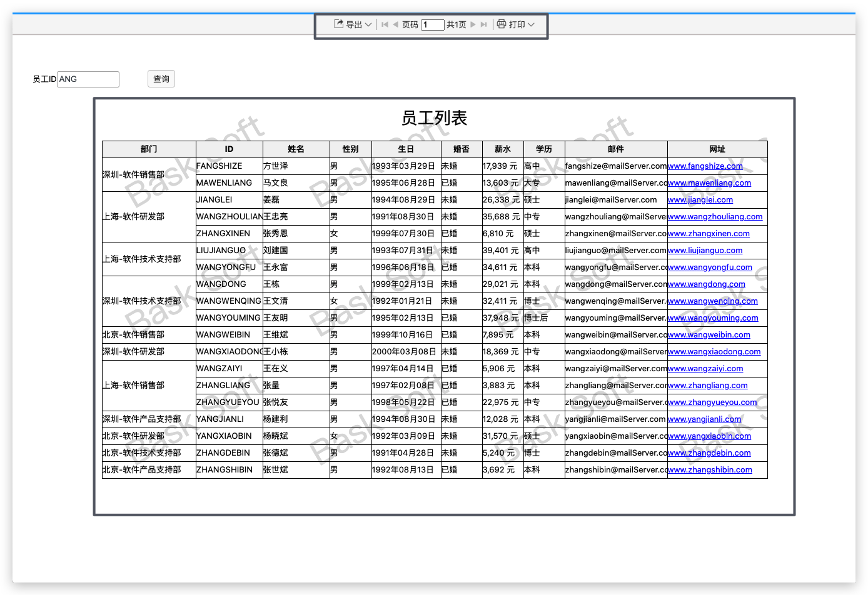Screen dimensions: 868x595
Task: Select the FANGSHIZE ID cell
Action: (x=230, y=166)
